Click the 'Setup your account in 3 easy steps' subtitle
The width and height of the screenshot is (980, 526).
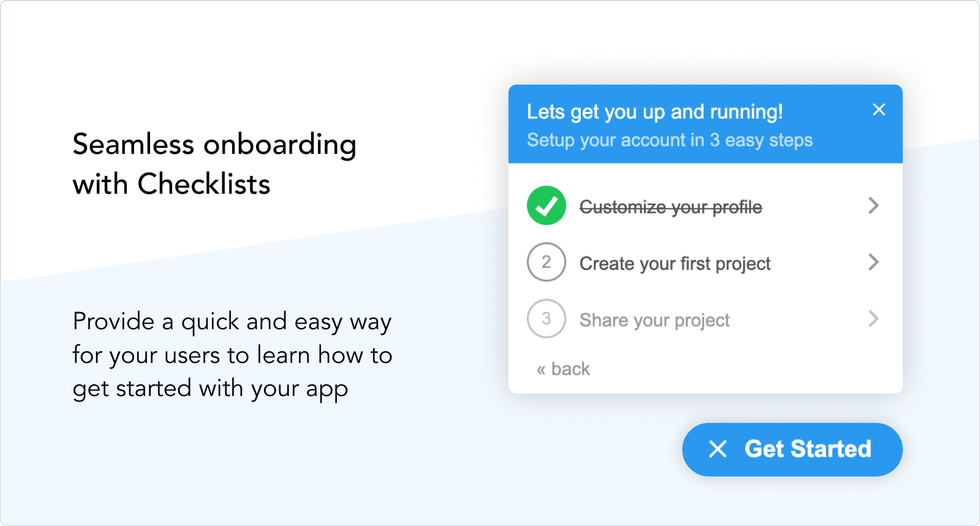(x=669, y=140)
